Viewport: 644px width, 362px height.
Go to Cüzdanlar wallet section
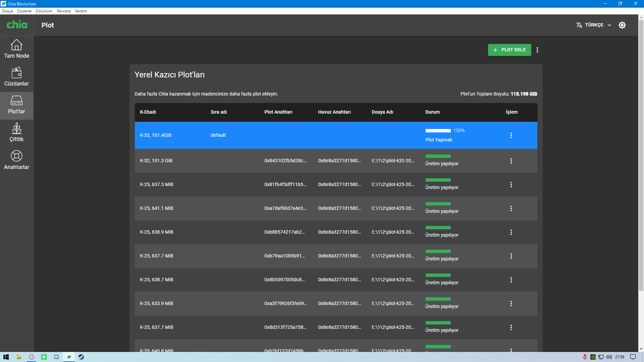[16, 77]
